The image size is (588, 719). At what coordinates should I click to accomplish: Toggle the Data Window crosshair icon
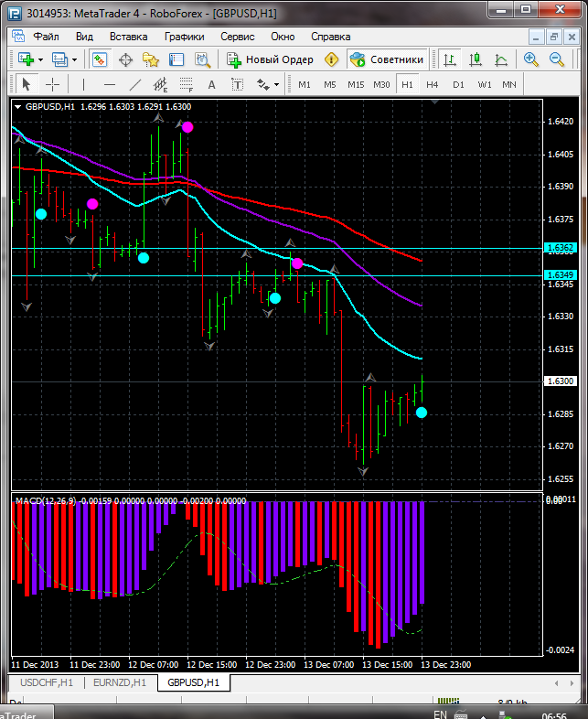point(125,59)
